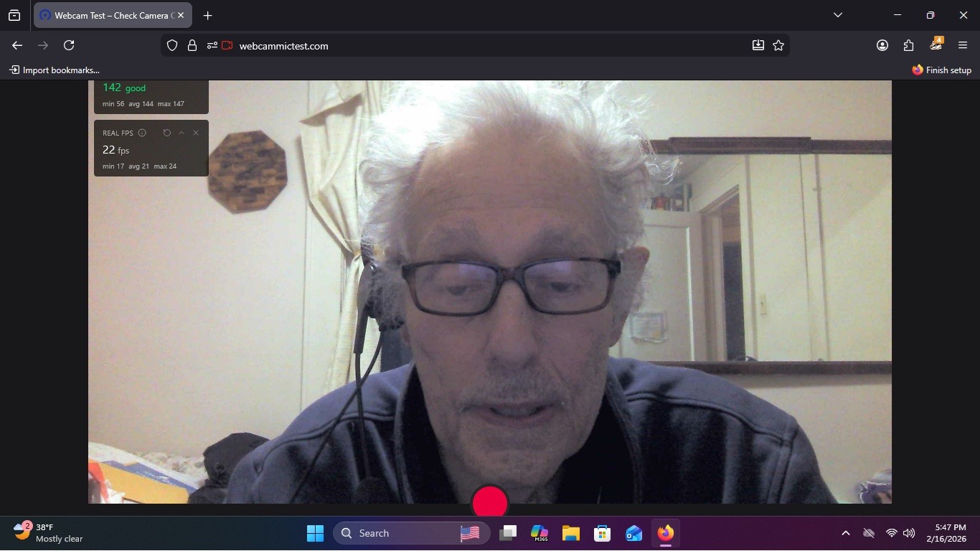The height and width of the screenshot is (551, 980).
Task: Select the webcammictest.com address bar
Action: pos(495,45)
